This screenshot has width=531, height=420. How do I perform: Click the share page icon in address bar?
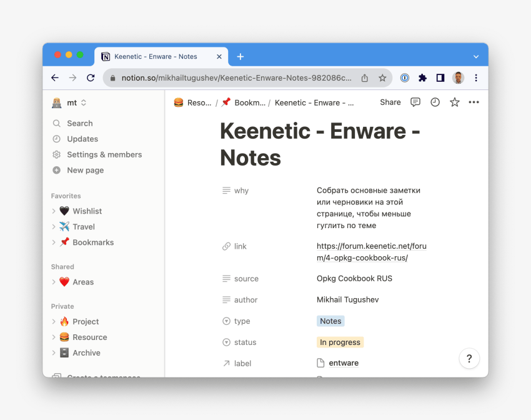[x=364, y=78]
